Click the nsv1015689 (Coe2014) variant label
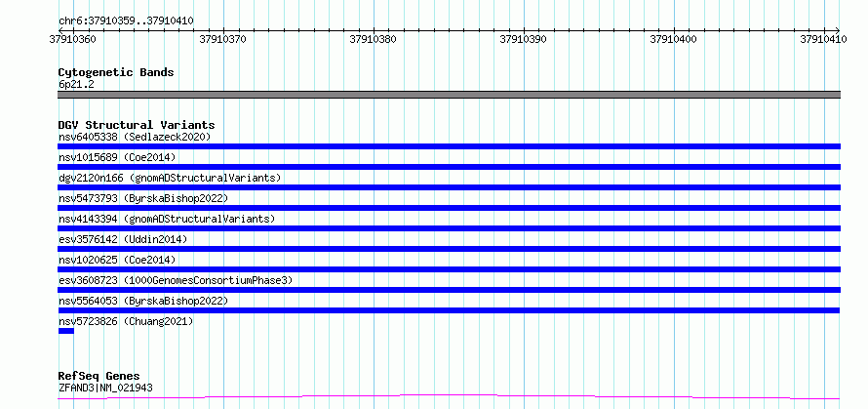This screenshot has width=868, height=409. [x=117, y=157]
